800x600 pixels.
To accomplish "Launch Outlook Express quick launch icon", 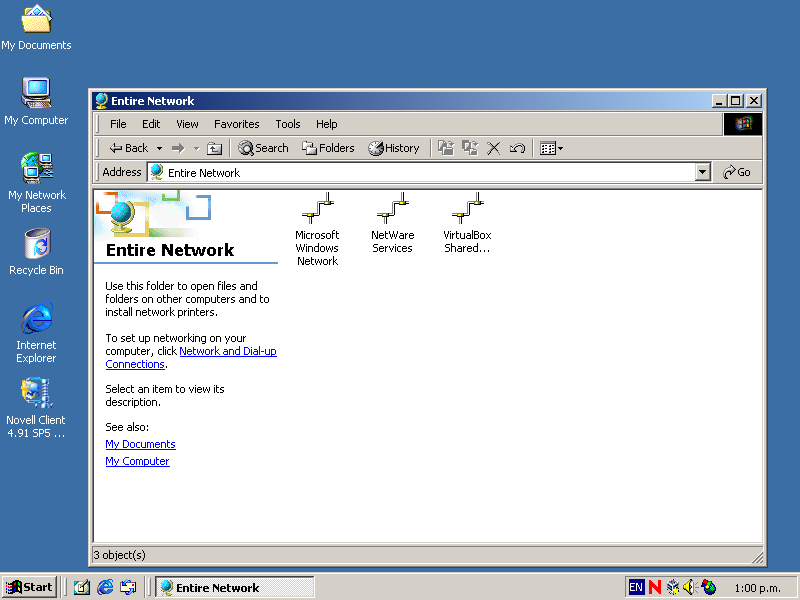I will click(129, 588).
